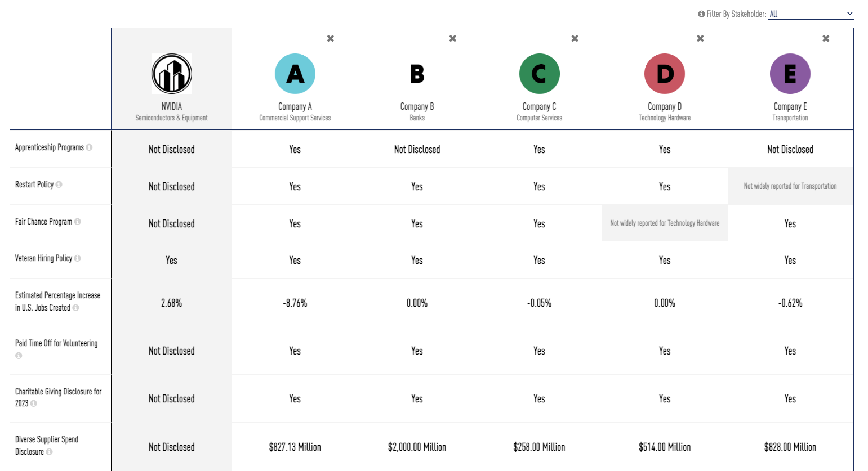Remove Company A from the comparison
Viewport: 868px width, 471px height.
tap(331, 38)
